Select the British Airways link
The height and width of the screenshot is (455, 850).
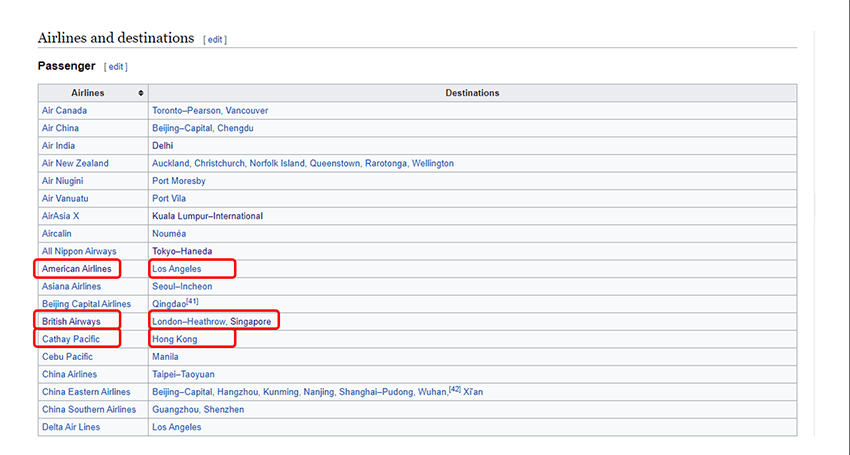tap(71, 322)
